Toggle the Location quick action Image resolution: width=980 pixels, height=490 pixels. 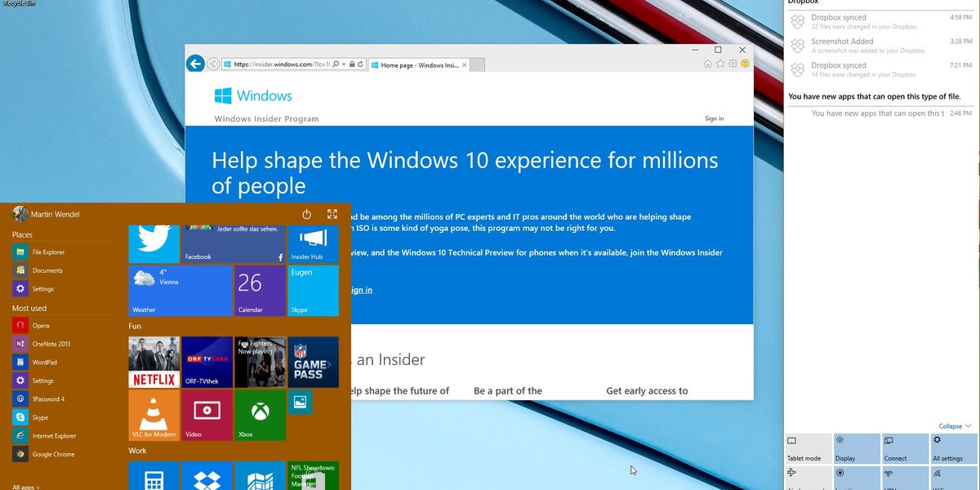(x=856, y=478)
